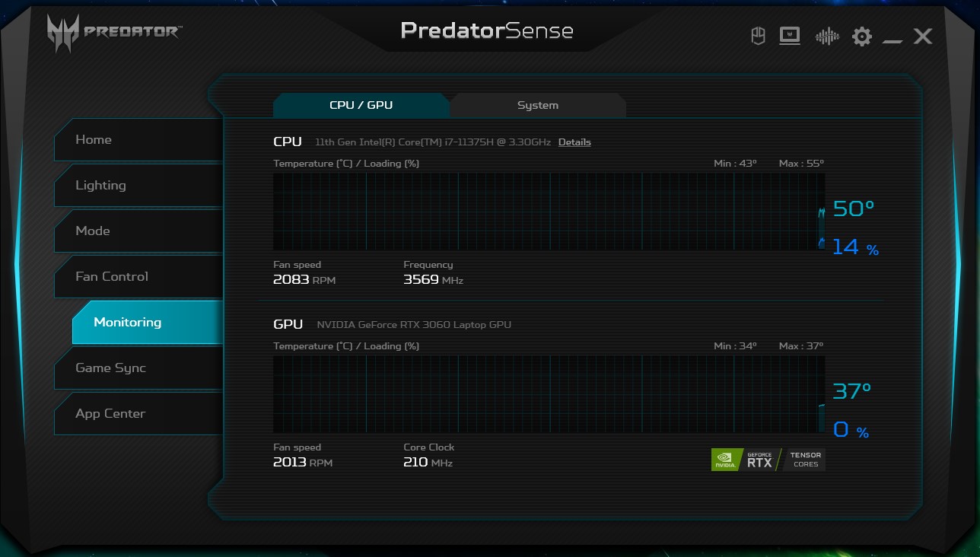
Task: Select the CPU / GPU tab
Action: (x=361, y=105)
